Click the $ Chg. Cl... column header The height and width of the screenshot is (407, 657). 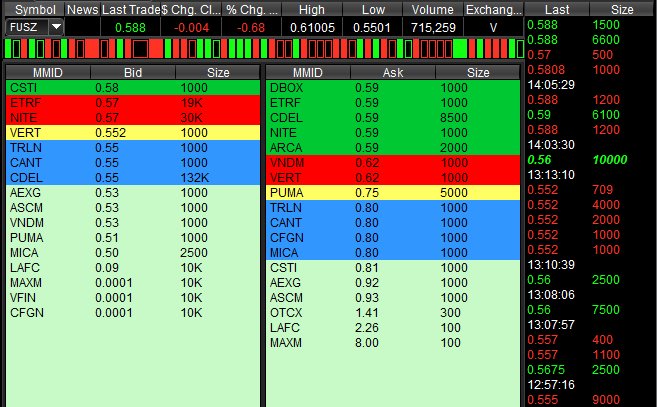pyautogui.click(x=191, y=9)
